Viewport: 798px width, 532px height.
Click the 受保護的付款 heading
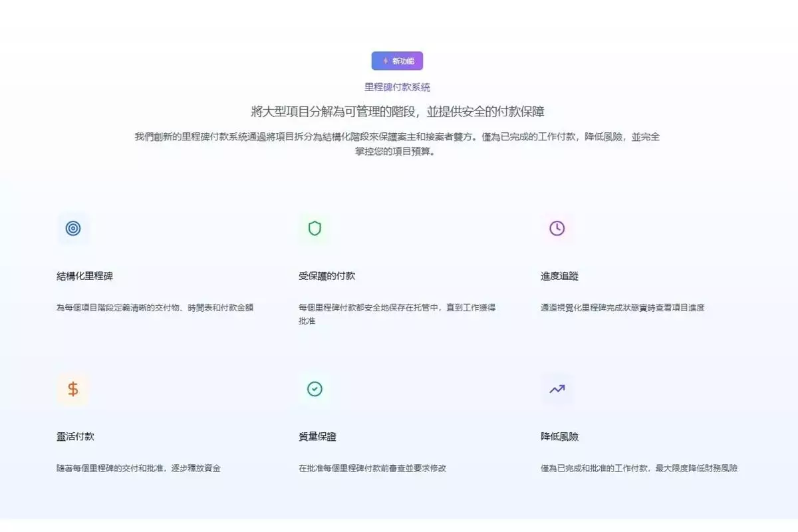[332, 276]
